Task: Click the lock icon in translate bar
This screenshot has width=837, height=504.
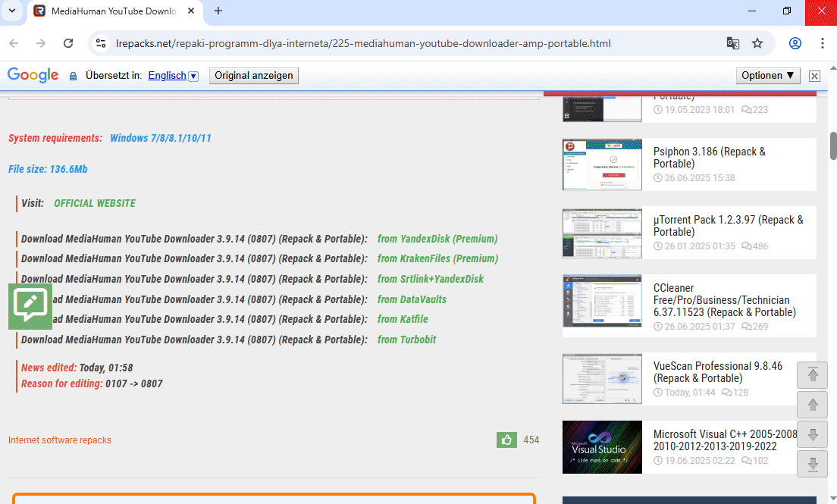Action: coord(73,77)
